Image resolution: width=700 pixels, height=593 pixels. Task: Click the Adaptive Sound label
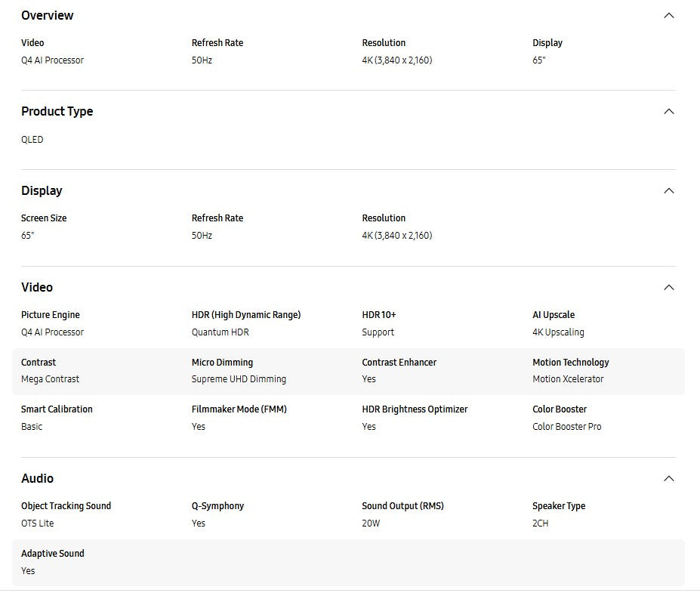[53, 554]
